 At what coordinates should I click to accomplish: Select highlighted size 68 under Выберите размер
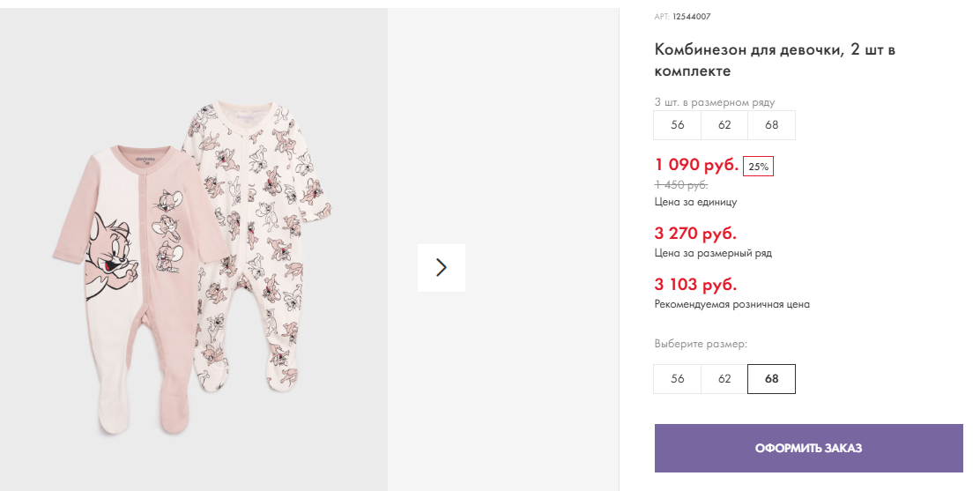771,379
